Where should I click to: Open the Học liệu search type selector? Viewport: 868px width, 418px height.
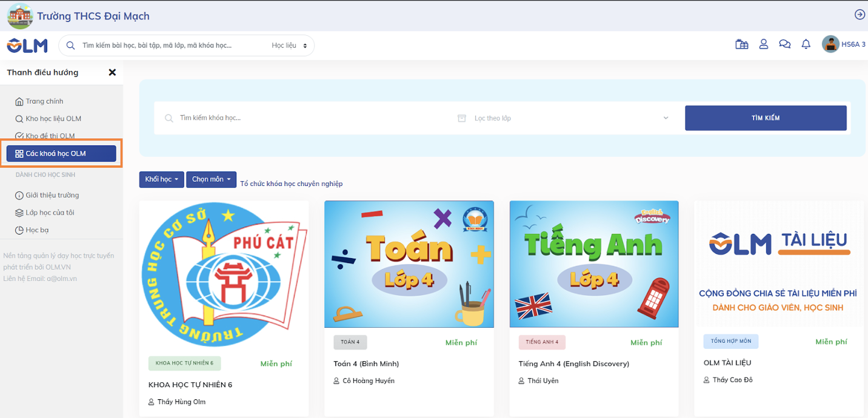pos(289,45)
